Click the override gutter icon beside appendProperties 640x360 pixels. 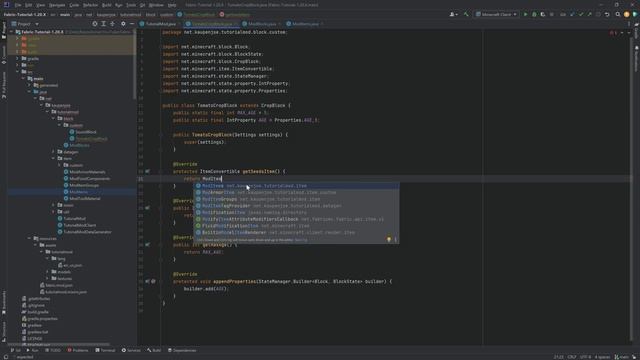coord(147,281)
